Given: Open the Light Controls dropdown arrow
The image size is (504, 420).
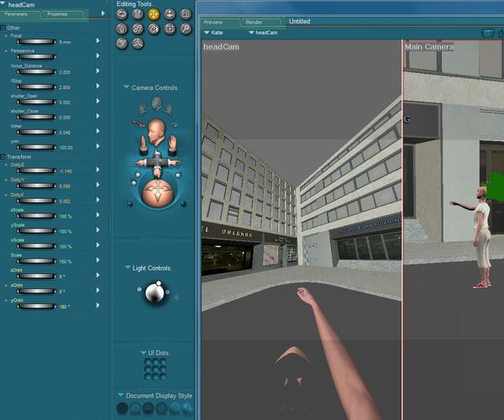Looking at the screenshot, I should tap(128, 267).
